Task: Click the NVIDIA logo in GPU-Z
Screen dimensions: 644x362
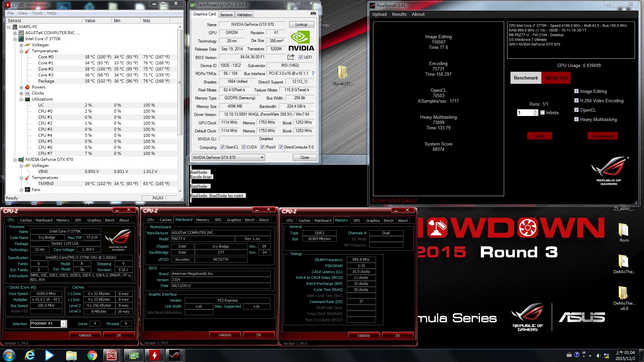Action: tap(301, 41)
